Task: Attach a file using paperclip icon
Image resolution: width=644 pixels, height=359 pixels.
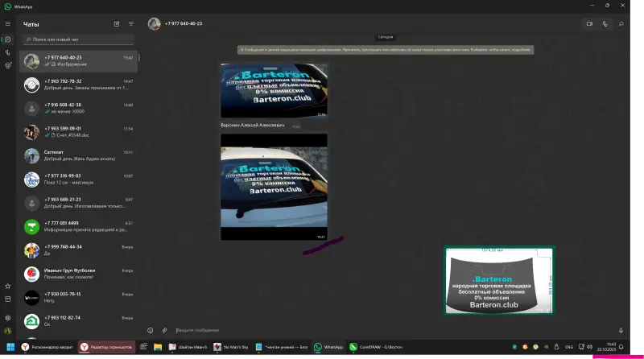Action: click(165, 330)
